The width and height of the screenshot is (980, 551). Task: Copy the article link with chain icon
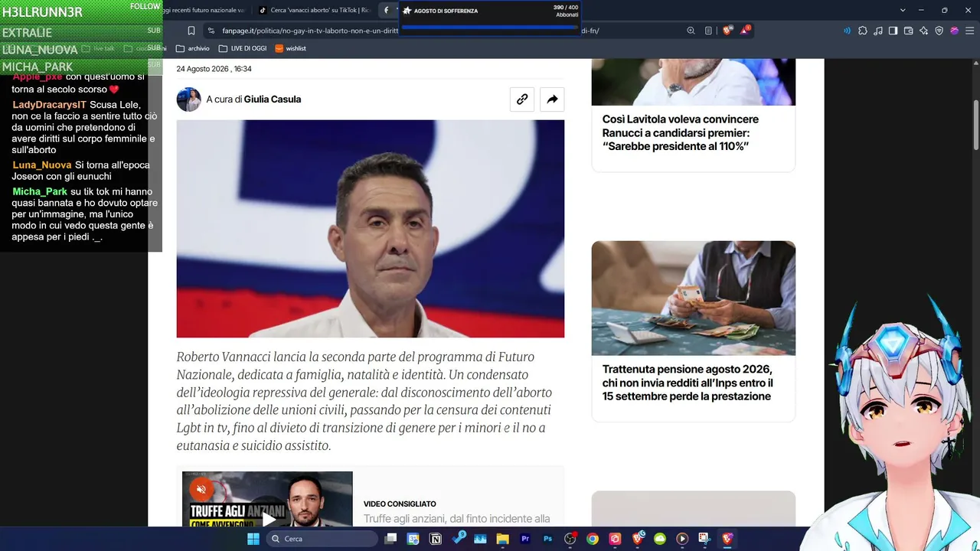pos(522,99)
